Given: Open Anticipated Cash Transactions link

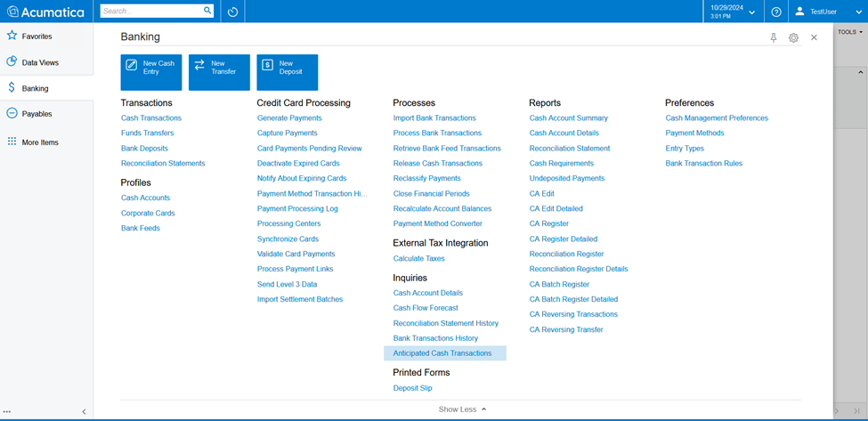Looking at the screenshot, I should 444,353.
